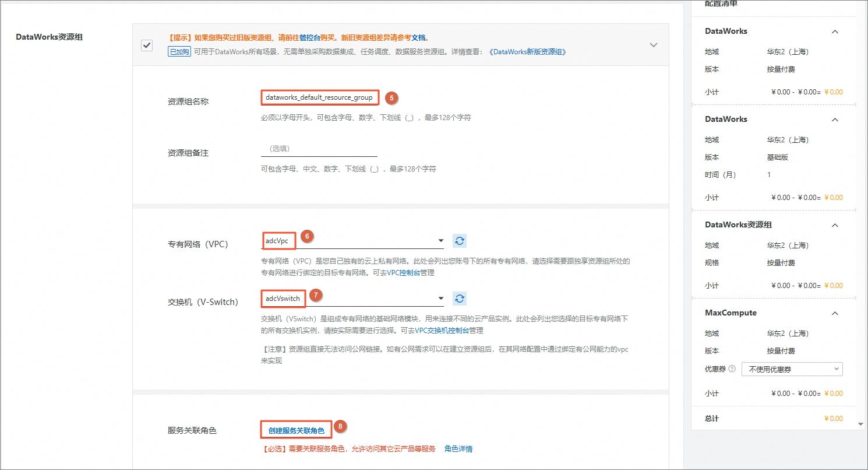868x470 pixels.
Task: Toggle the DataWorks资源组 checkbox
Action: coord(147,45)
